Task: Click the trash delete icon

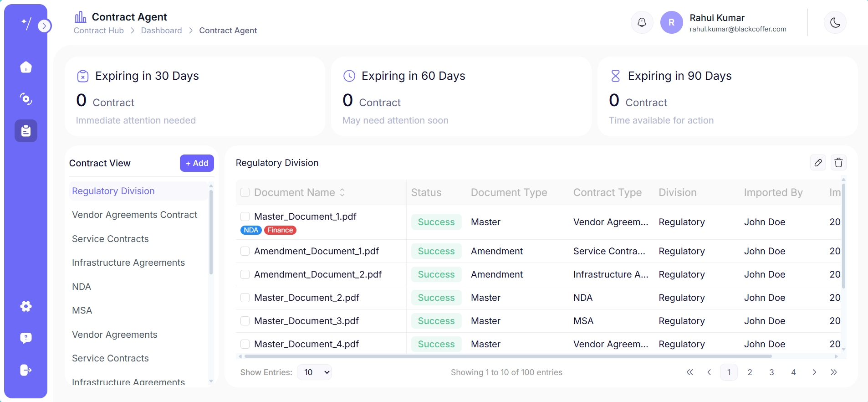Action: 838,163
